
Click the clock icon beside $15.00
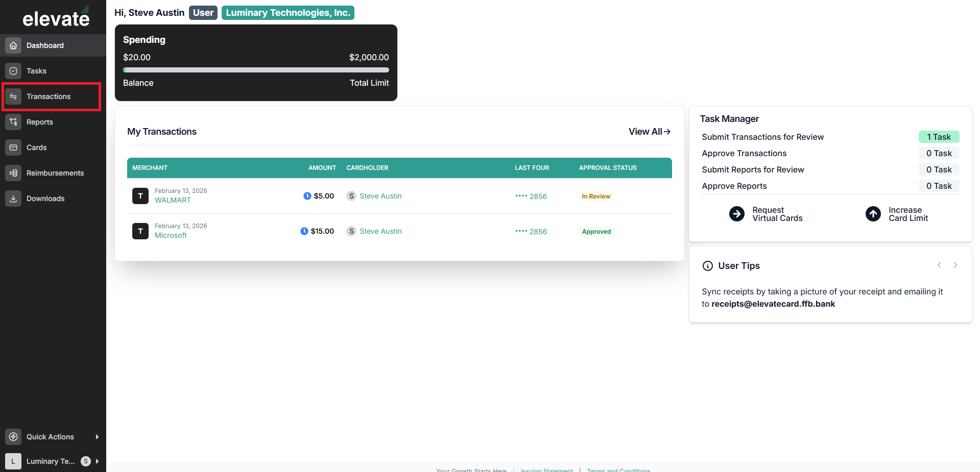point(304,231)
